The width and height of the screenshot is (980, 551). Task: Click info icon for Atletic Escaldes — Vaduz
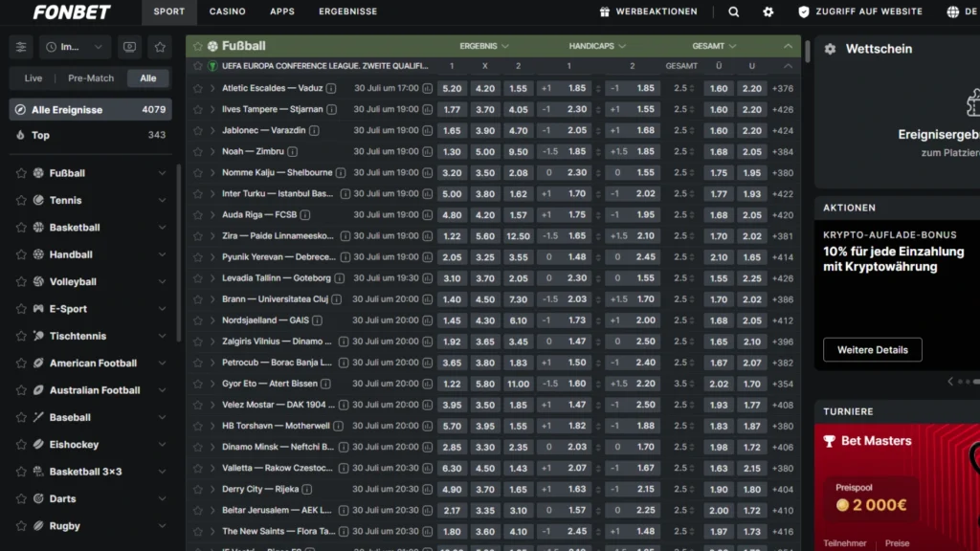(x=331, y=89)
